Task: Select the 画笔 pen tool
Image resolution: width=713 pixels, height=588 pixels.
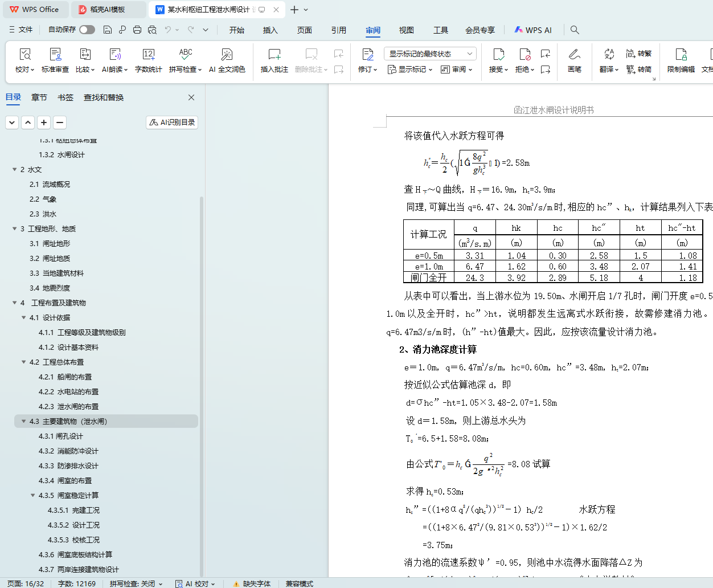Action: tap(574, 55)
